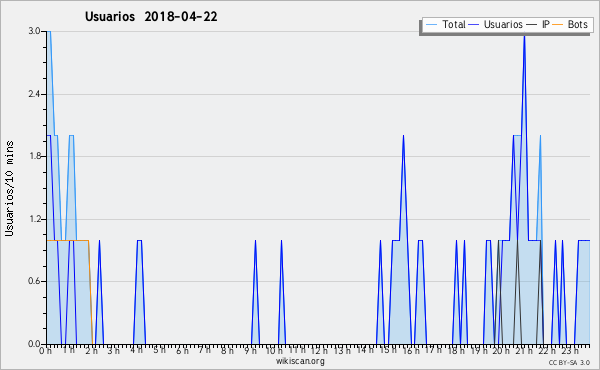Click the 9 h label on x-axis
The image size is (600, 370).
[250, 350]
